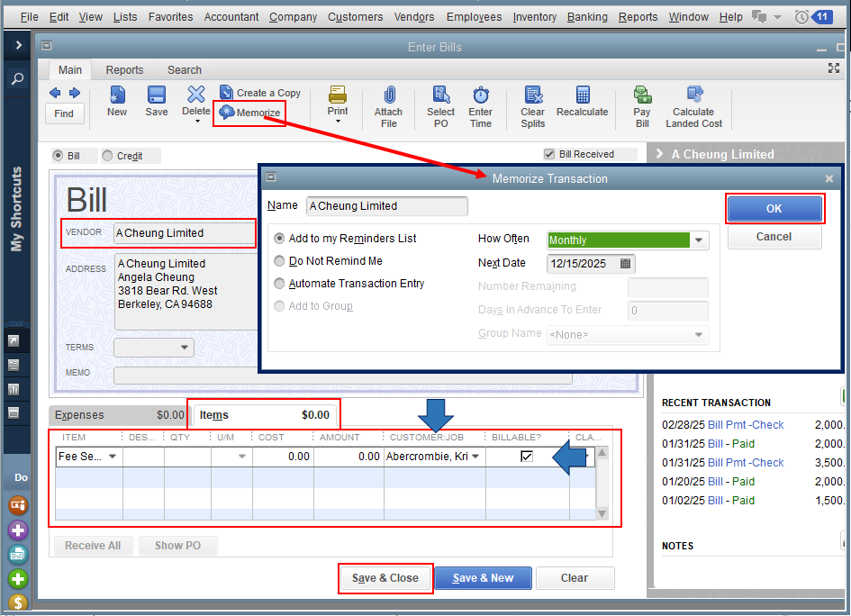Select the Credit radio button
The height and width of the screenshot is (616, 851).
tap(107, 156)
